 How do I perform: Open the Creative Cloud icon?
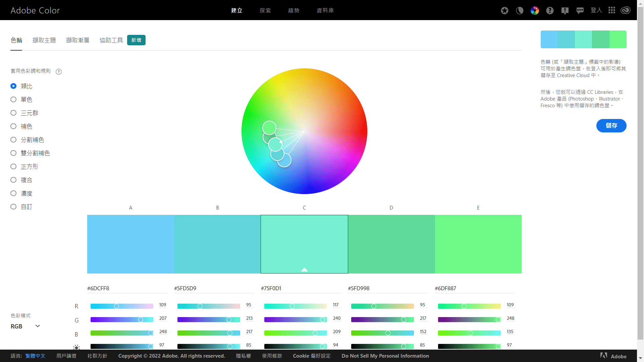click(x=626, y=10)
